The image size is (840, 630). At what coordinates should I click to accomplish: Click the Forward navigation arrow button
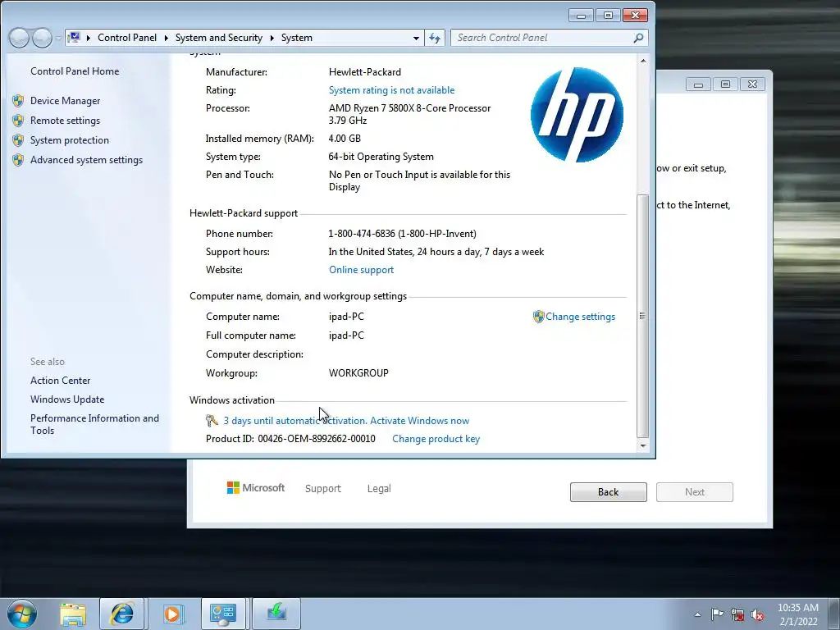click(x=42, y=38)
